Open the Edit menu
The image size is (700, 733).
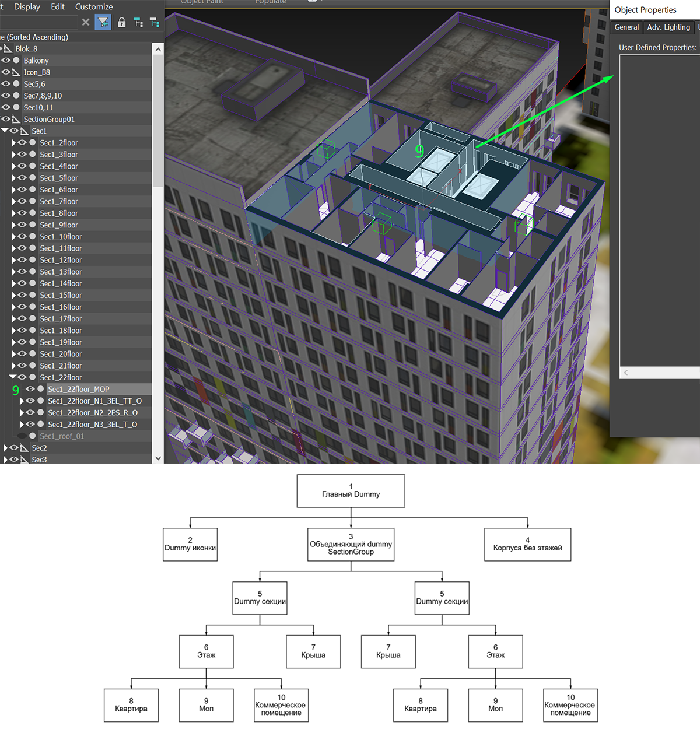58,6
